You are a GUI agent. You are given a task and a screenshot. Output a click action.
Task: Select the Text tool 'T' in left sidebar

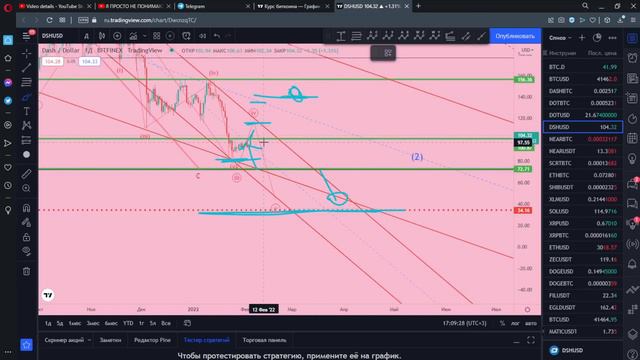[27, 111]
